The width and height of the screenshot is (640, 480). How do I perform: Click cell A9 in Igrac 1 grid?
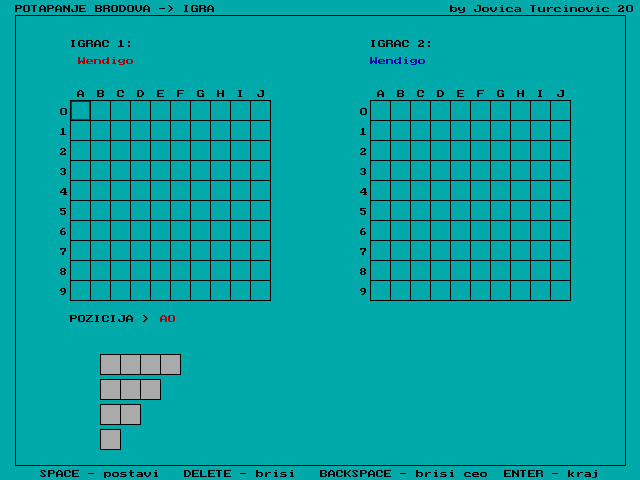point(80,291)
